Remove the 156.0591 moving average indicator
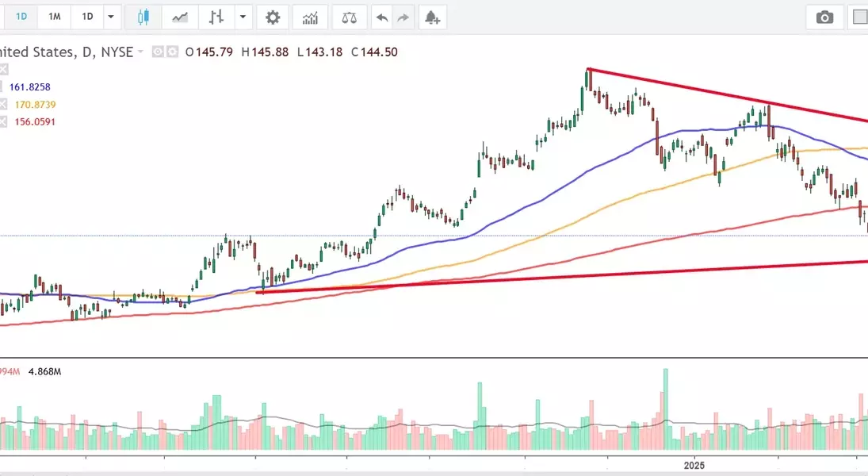The width and height of the screenshot is (868, 476). (x=2, y=122)
